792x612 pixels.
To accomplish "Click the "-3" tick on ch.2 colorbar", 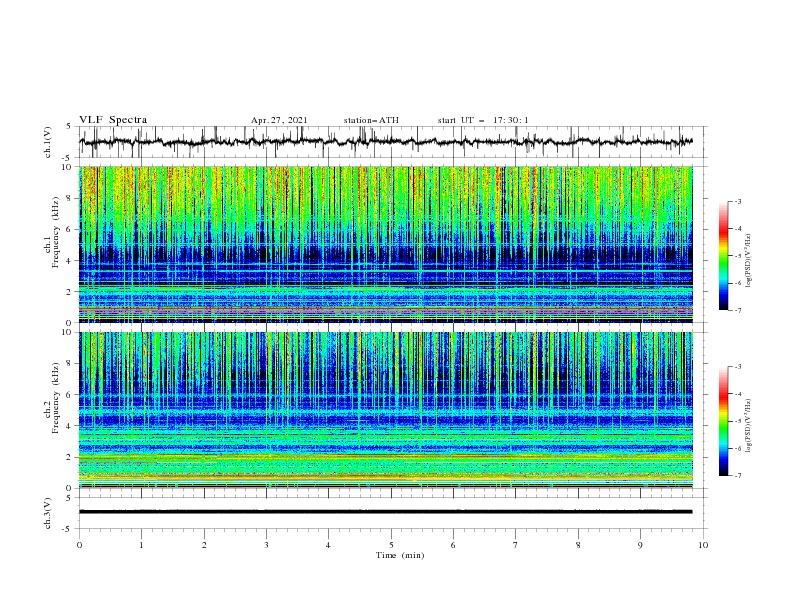I will 737,367.
